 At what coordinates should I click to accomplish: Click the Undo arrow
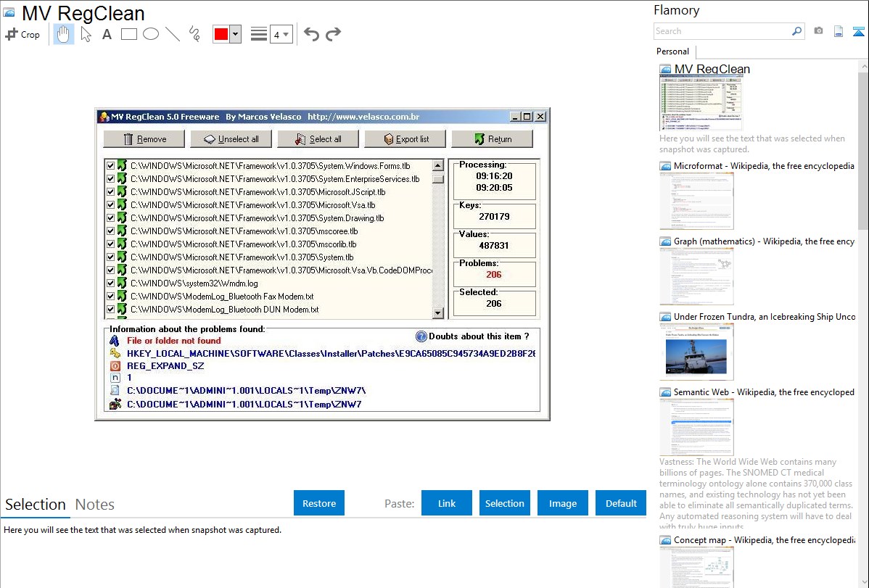[311, 34]
